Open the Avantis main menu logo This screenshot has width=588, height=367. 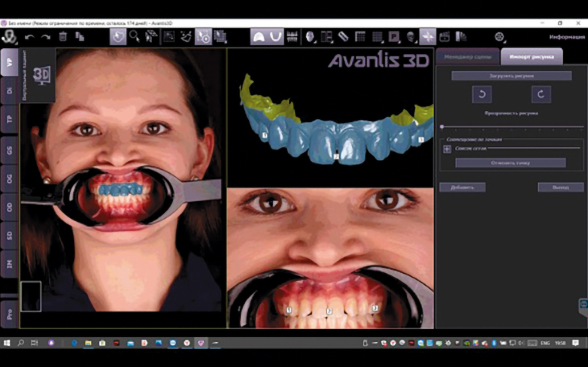(x=9, y=37)
